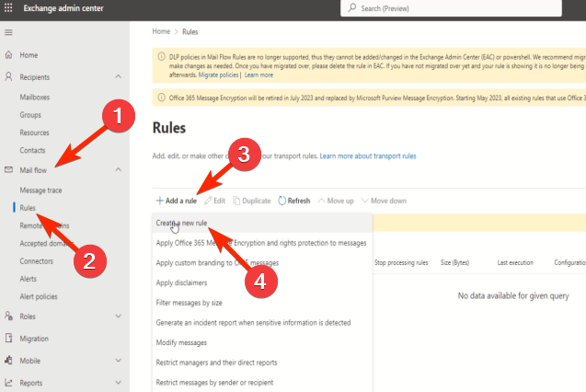Select Create a new rule
This screenshot has height=392, width=586.
click(262, 223)
